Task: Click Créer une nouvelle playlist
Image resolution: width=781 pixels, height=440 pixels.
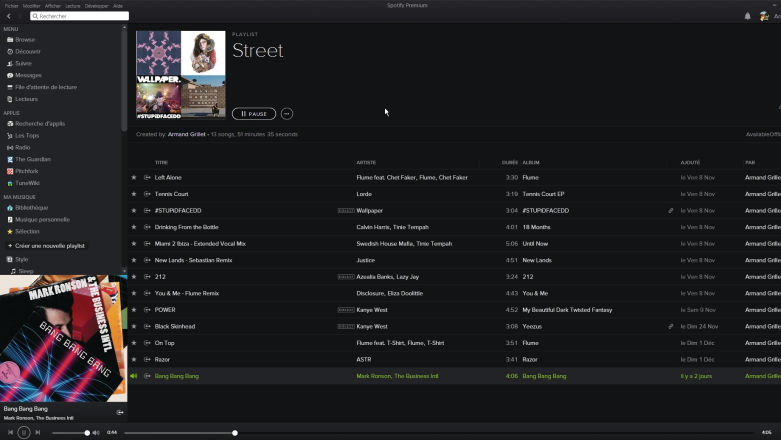Action: 46,246
